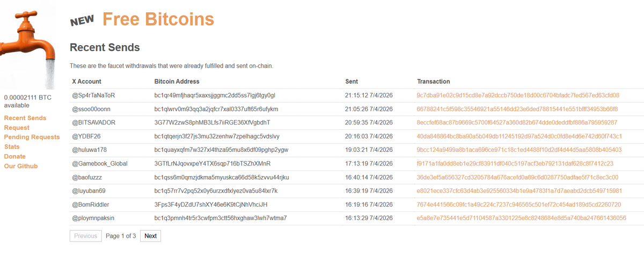Click address 3GTfLrNJqovxpeY4TX6sqp716bTSZhXMnR
644x263 pixels.
(213, 164)
